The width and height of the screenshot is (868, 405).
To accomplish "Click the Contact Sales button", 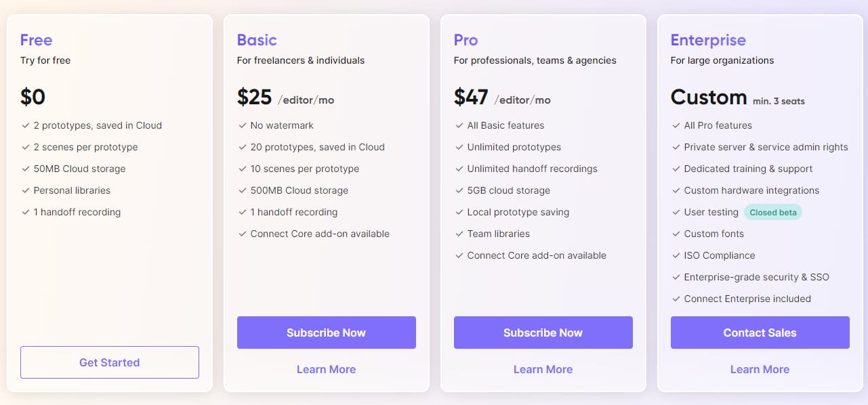I will tap(760, 333).
